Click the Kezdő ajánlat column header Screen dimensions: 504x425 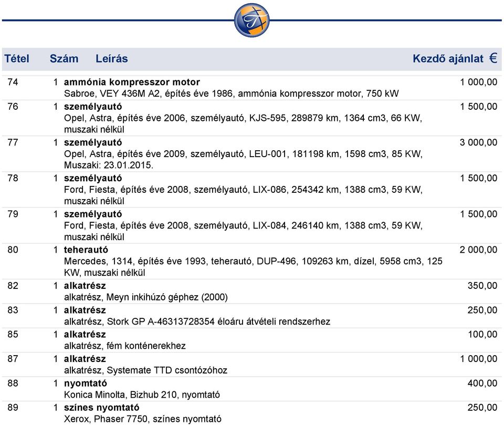click(448, 58)
